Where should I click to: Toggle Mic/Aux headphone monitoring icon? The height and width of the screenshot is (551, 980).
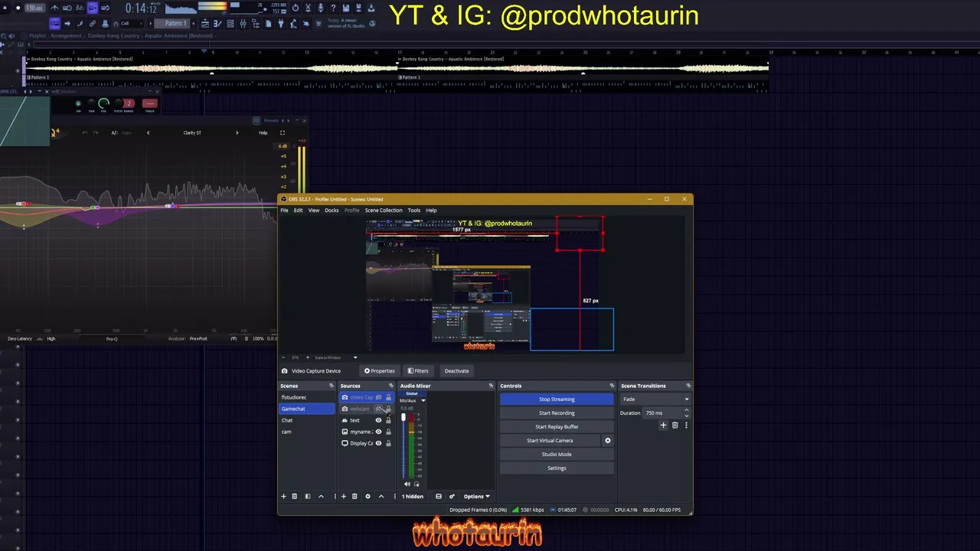point(416,484)
